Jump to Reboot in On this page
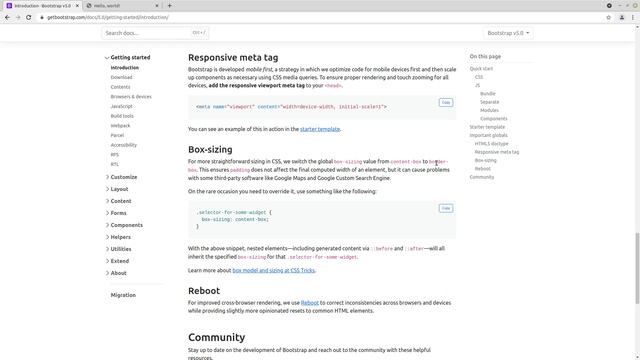 click(482, 169)
